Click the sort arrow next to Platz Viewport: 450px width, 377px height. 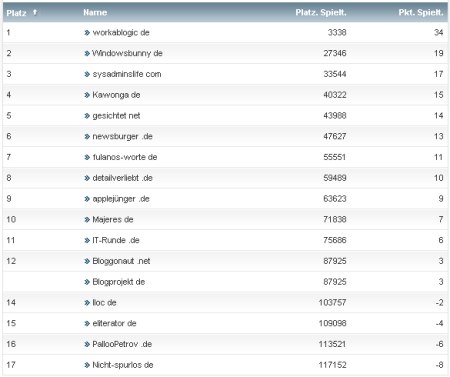[35, 12]
